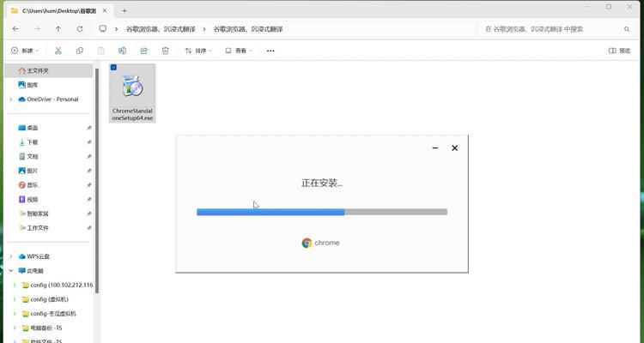Expand the config (虚拟机) node
The image size is (644, 343).
(x=15, y=299)
